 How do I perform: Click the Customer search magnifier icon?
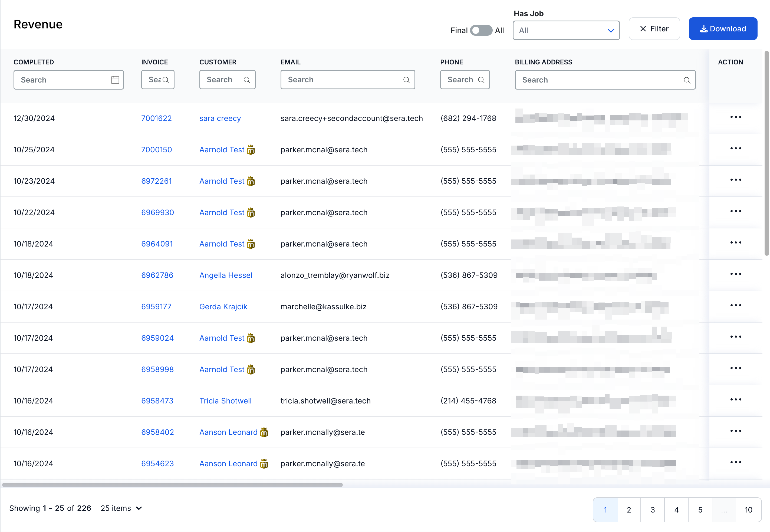pyautogui.click(x=247, y=80)
